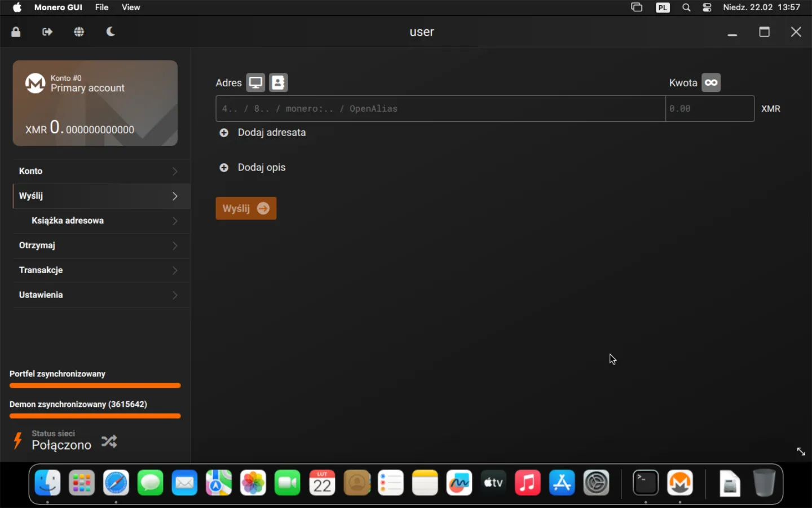Resolve address using the monitor icon
812x508 pixels.
click(255, 82)
